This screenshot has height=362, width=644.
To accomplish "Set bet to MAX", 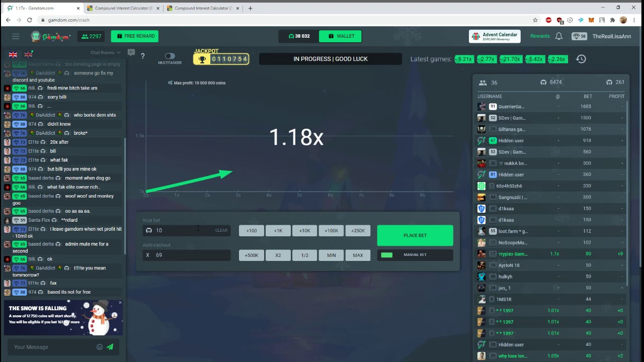I will pyautogui.click(x=358, y=255).
